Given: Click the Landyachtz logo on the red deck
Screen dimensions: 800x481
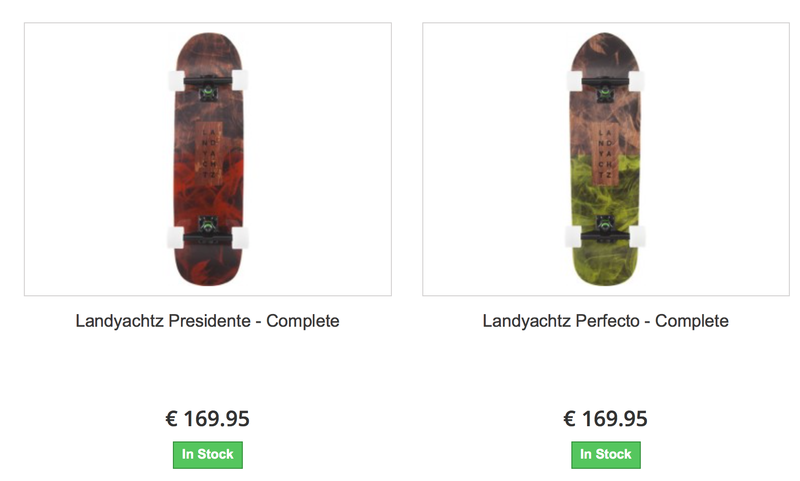Looking at the screenshot, I should pos(209,151).
